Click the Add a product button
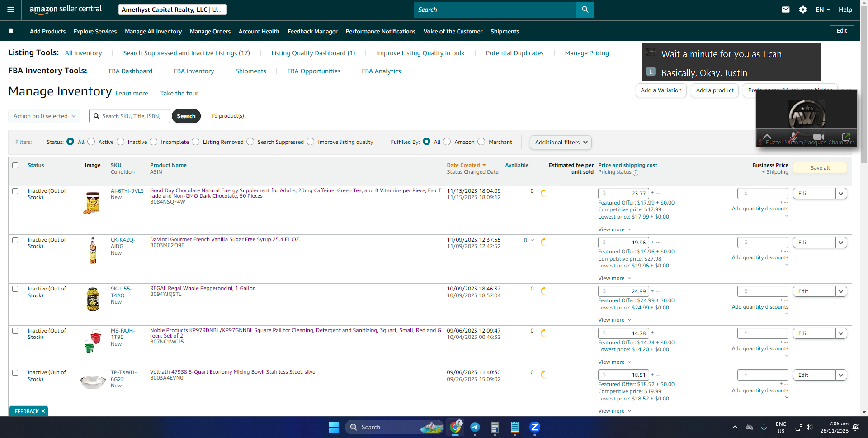This screenshot has height=438, width=868. click(715, 90)
